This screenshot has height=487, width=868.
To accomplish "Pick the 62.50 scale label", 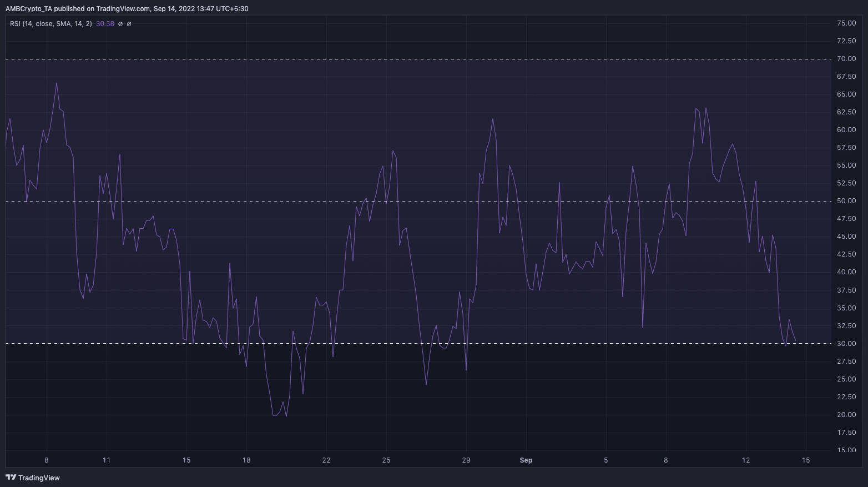I will tap(846, 112).
